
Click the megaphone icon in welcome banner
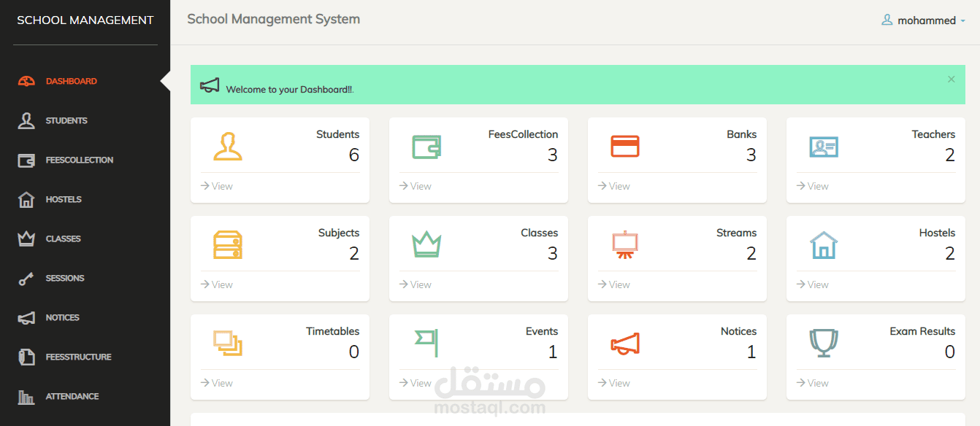(210, 85)
